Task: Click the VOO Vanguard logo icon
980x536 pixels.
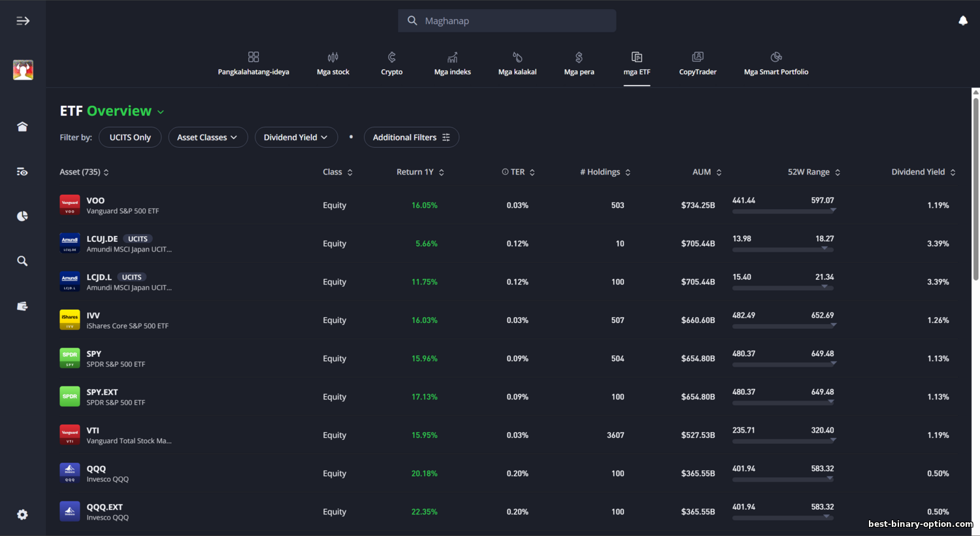Action: (x=70, y=205)
